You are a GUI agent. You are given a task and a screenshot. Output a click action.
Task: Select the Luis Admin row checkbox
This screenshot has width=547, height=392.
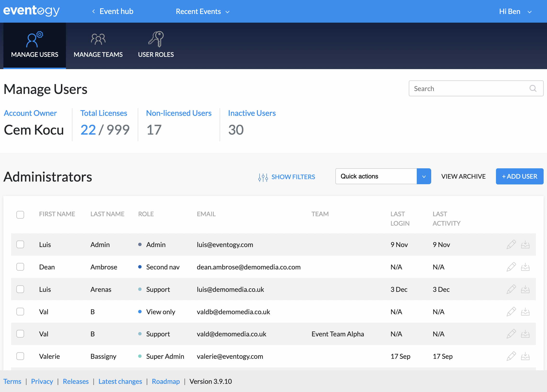20,244
